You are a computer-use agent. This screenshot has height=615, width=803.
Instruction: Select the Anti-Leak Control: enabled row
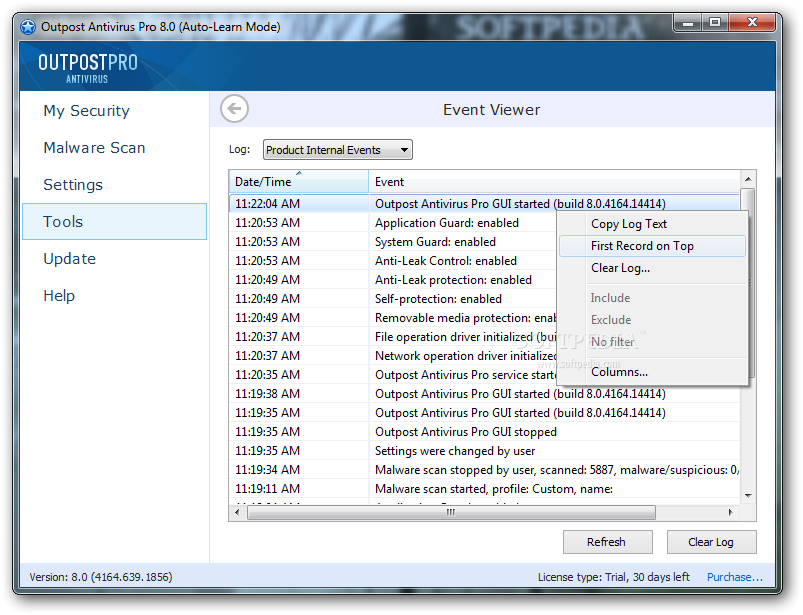click(393, 261)
